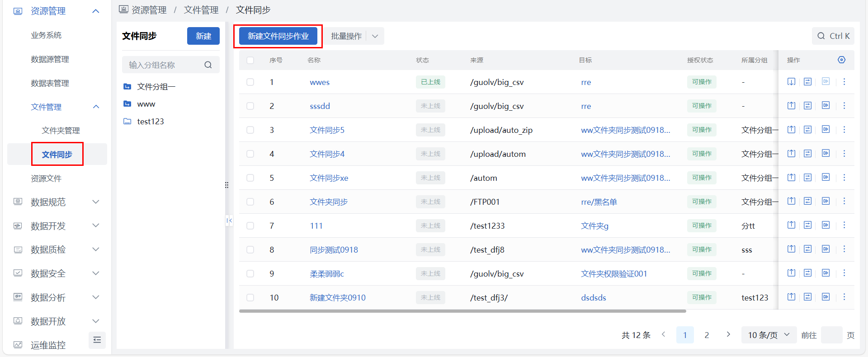Check the checkbox for row wwes
The height and width of the screenshot is (357, 868).
(250, 82)
